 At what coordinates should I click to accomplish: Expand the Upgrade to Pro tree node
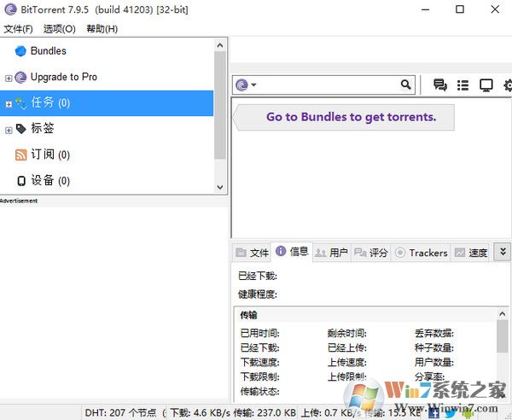[9, 79]
